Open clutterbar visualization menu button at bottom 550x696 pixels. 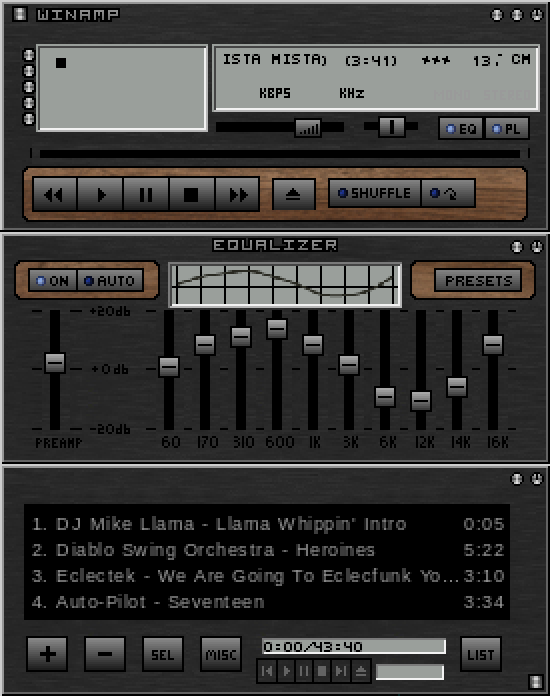[x=29, y=119]
